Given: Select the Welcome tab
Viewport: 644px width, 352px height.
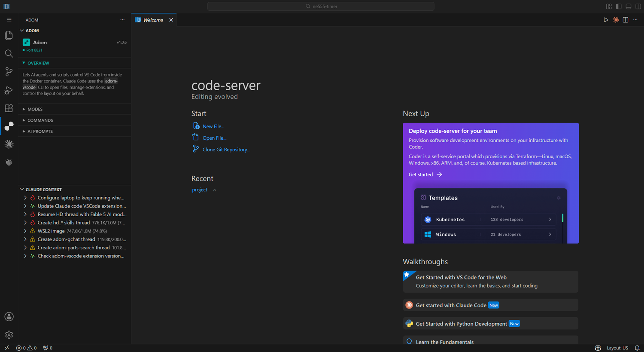Looking at the screenshot, I should (153, 20).
